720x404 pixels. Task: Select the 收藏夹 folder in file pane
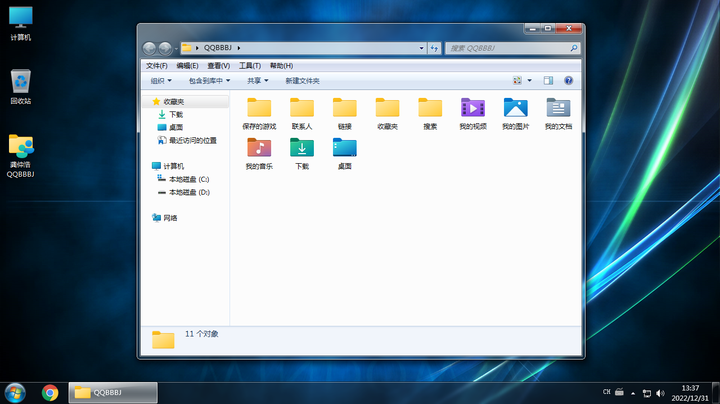click(x=387, y=114)
